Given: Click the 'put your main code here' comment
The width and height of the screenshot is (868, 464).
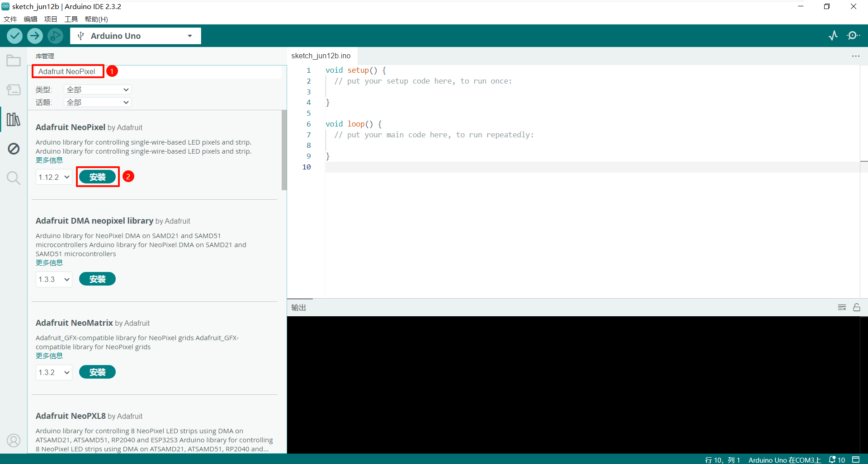Looking at the screenshot, I should point(434,135).
